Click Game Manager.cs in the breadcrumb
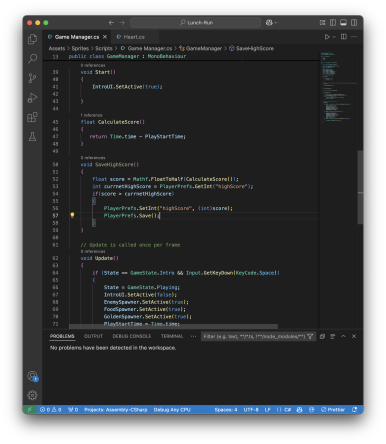386x444 pixels. [150, 48]
